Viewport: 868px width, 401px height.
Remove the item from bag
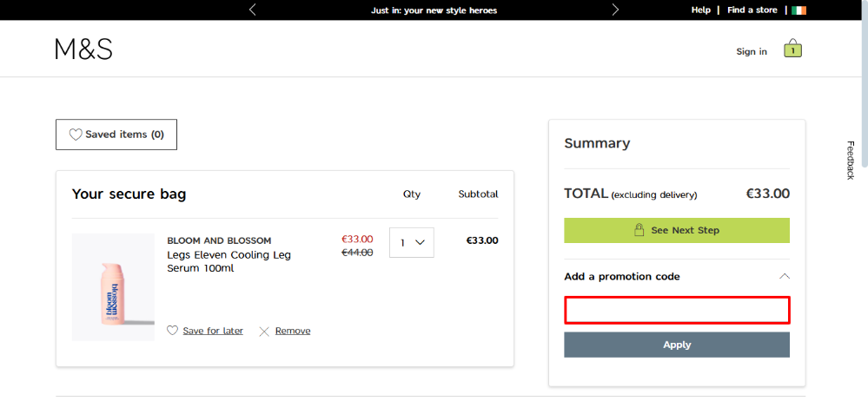[293, 331]
